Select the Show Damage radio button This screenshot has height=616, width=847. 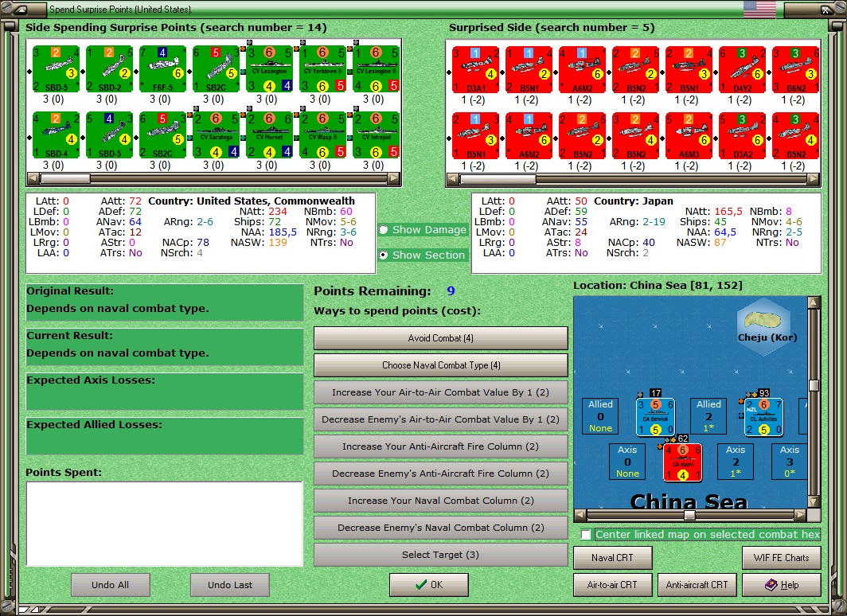click(x=384, y=229)
